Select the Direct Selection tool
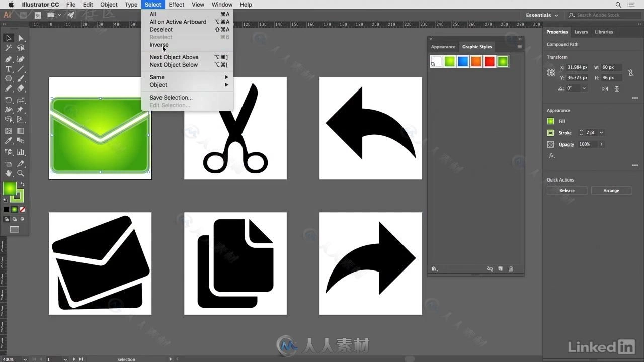Screen dimensions: 644x362 21,38
